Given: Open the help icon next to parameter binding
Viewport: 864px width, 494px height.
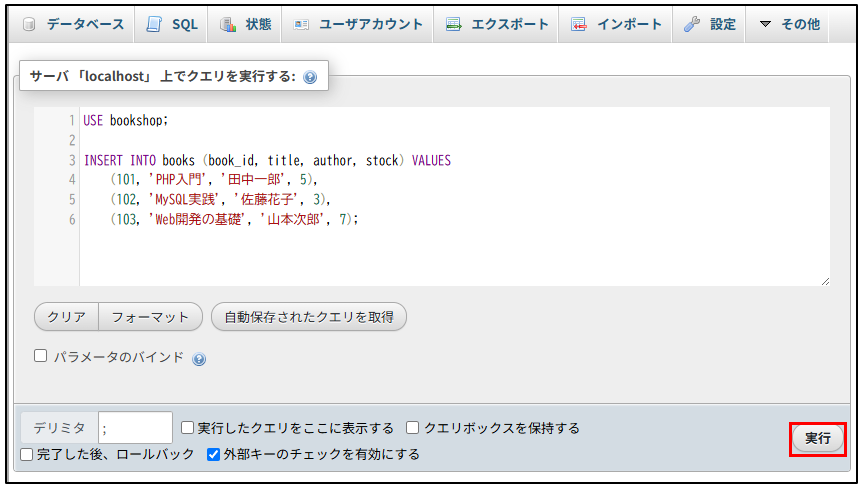Looking at the screenshot, I should click(199, 359).
